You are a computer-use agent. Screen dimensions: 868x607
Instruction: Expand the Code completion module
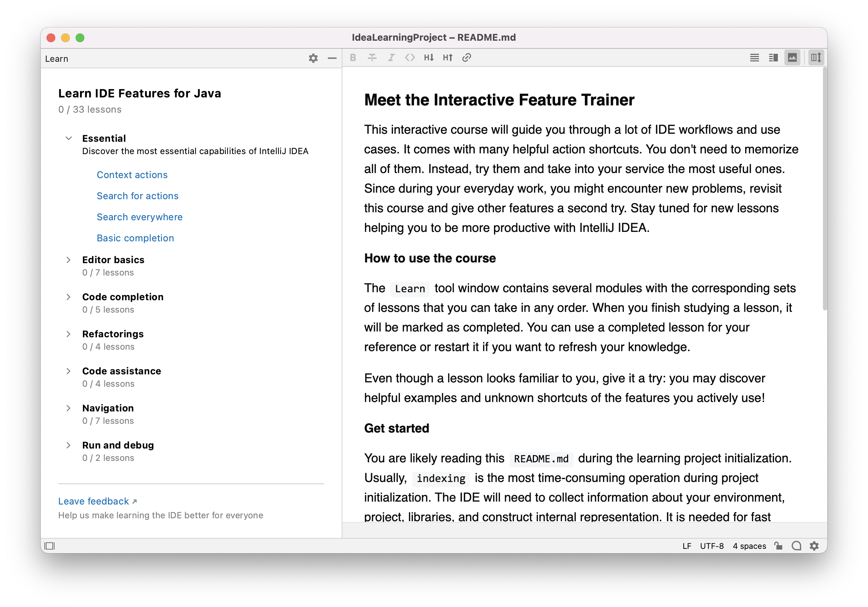click(68, 297)
